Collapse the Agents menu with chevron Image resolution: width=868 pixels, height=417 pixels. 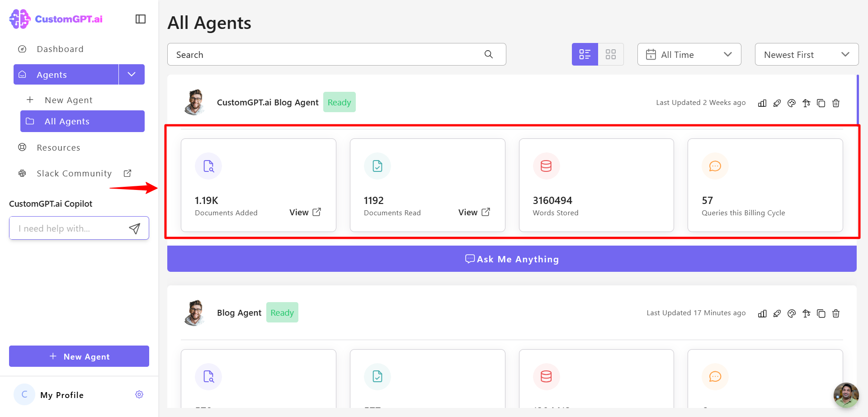point(132,74)
